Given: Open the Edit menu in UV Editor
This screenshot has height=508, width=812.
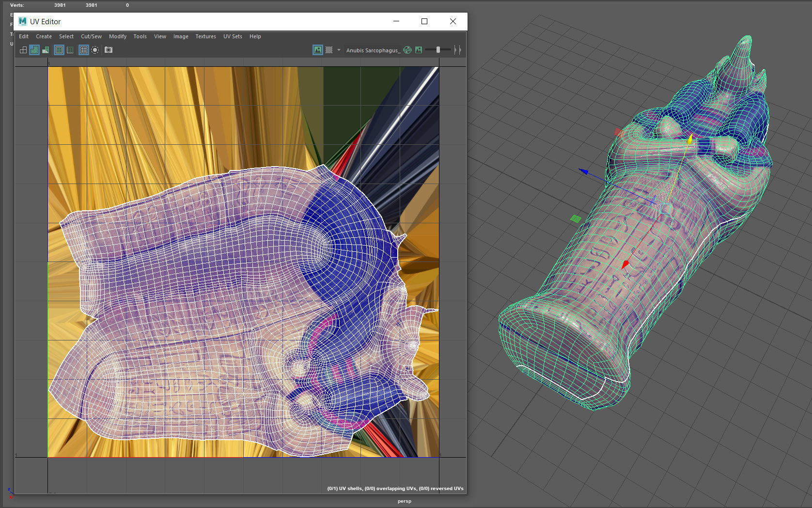Looking at the screenshot, I should pos(24,36).
